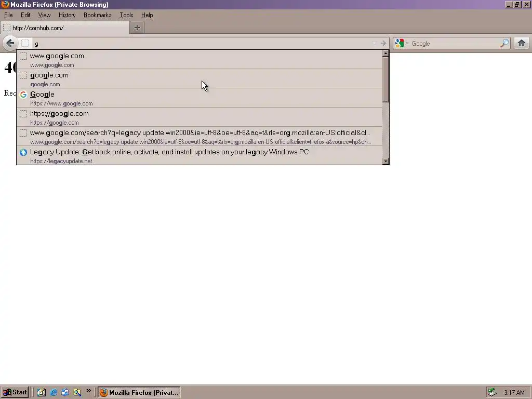
Task: Click the Firefox icon in the title bar
Action: 5,4
